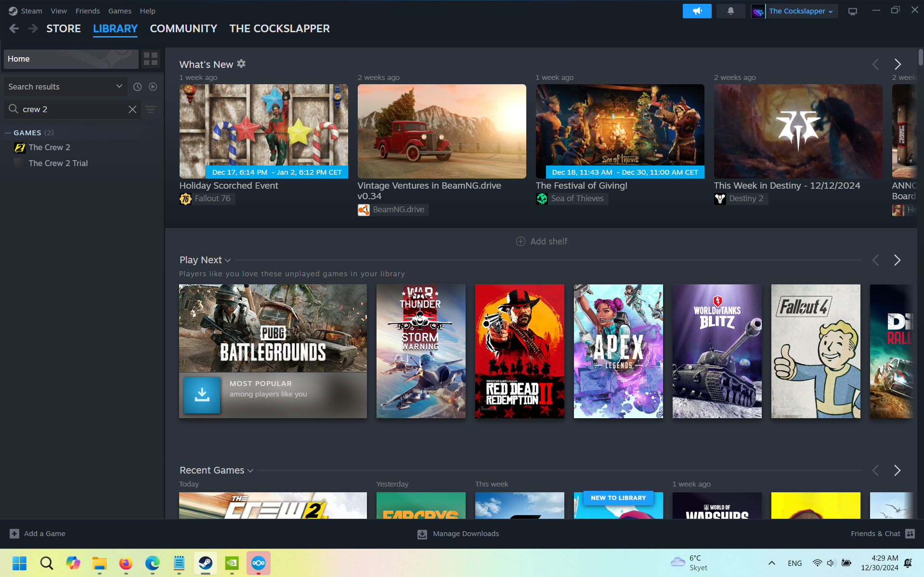Select World of Tanks Blitz cover
This screenshot has width=924, height=577.
point(717,351)
